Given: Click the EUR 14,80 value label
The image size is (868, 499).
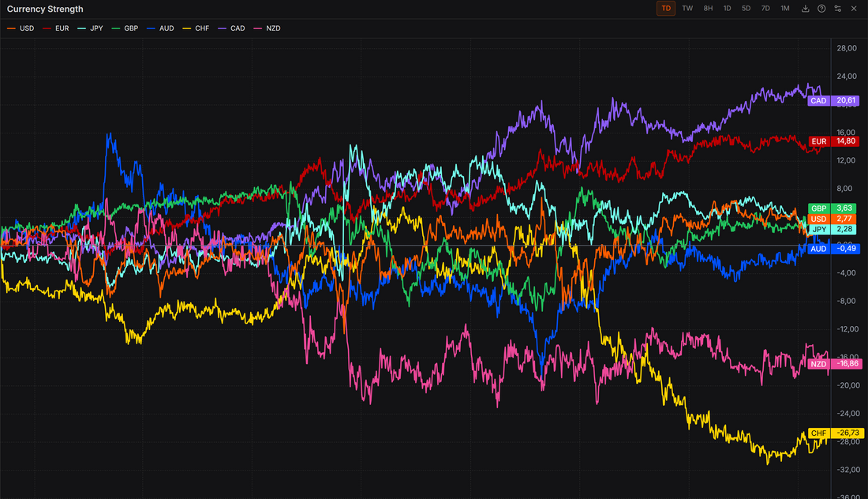Looking at the screenshot, I should [x=834, y=141].
